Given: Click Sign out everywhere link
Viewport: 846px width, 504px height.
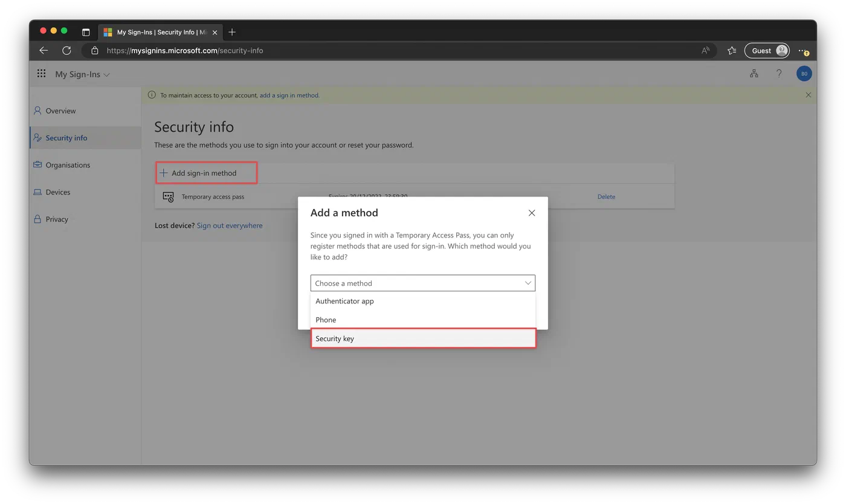Looking at the screenshot, I should (x=230, y=225).
